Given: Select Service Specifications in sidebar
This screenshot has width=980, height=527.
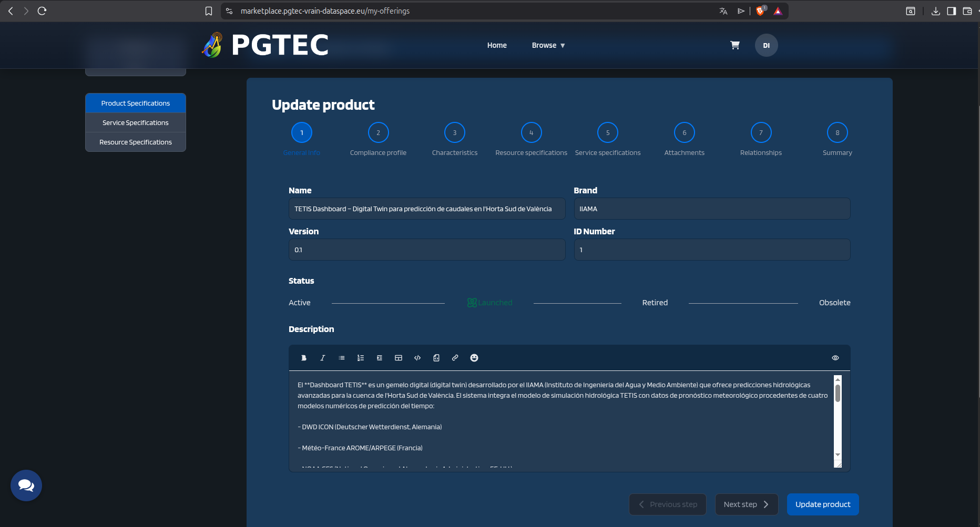Looking at the screenshot, I should click(136, 122).
